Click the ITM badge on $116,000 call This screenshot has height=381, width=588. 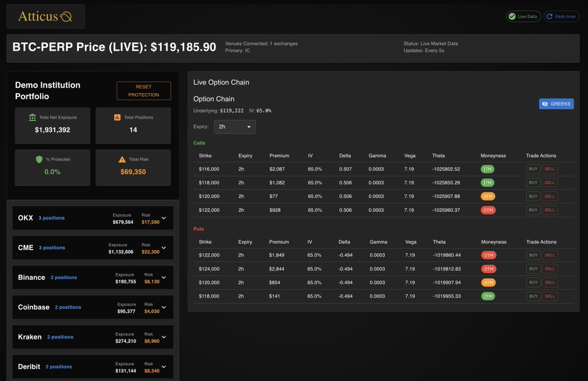coord(488,169)
